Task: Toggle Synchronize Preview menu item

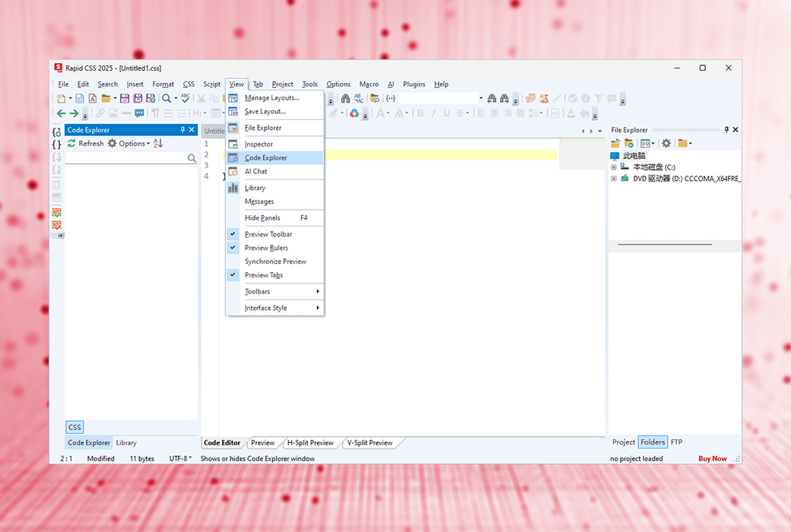Action: pos(275,261)
